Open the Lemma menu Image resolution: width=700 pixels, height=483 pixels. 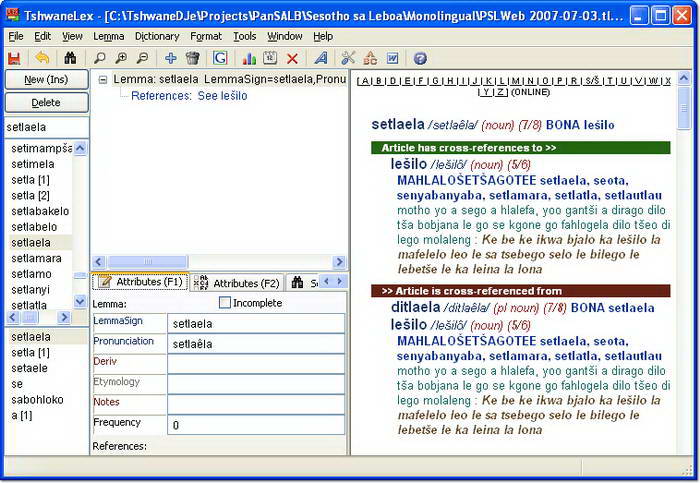[x=108, y=36]
